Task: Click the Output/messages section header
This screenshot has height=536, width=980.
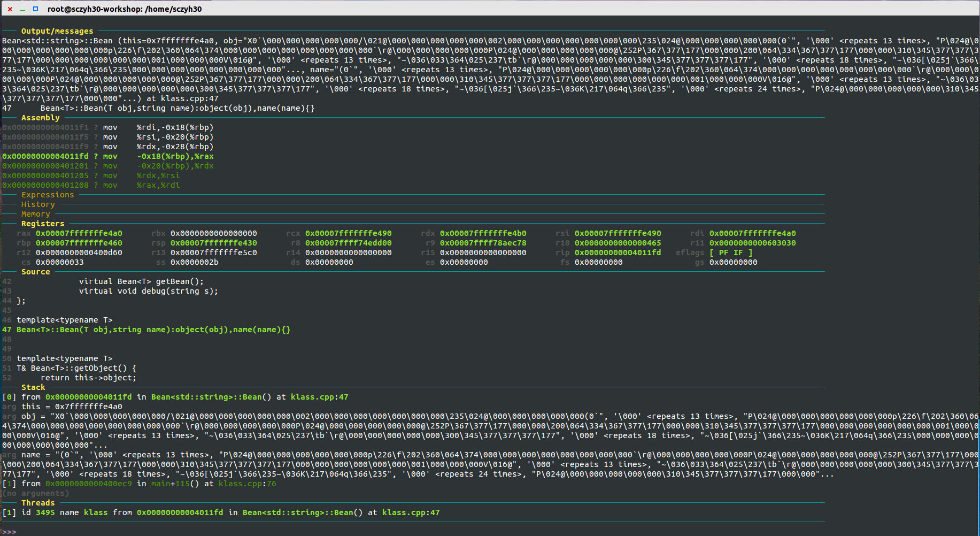Action: 57,31
